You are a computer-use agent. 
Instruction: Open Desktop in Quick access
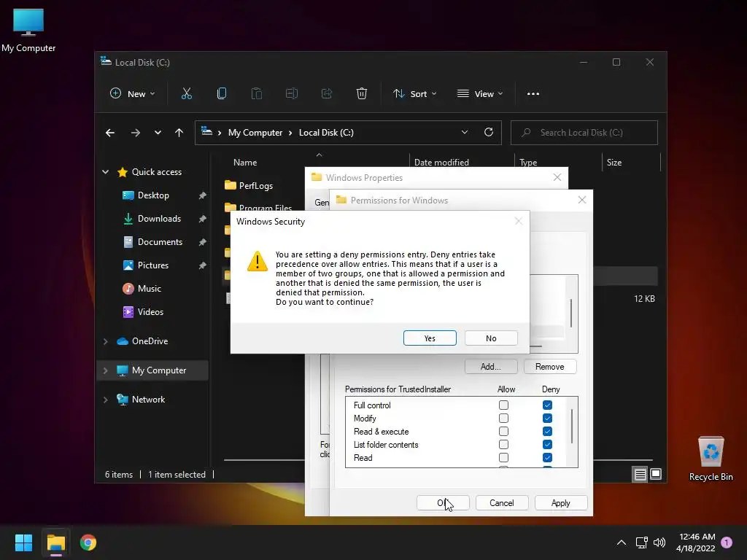coord(153,195)
